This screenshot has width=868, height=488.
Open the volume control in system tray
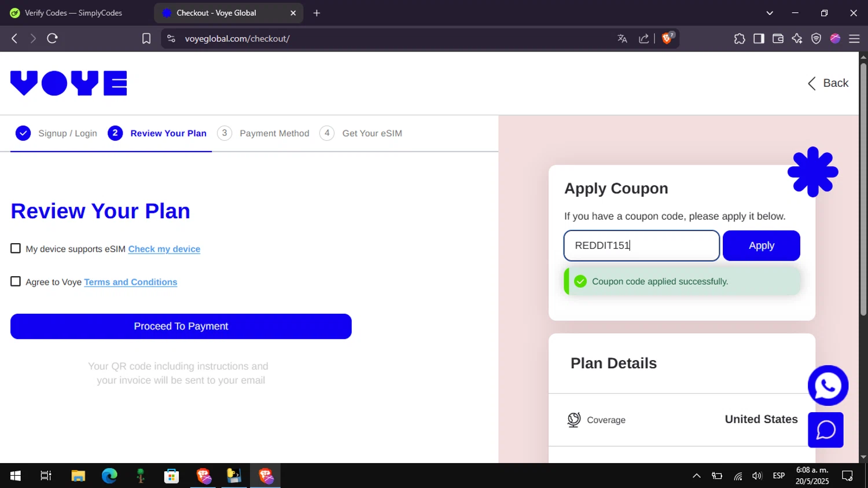tap(757, 476)
